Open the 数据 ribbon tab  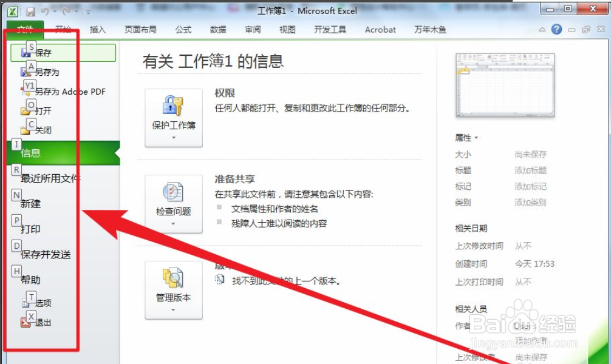pyautogui.click(x=218, y=30)
